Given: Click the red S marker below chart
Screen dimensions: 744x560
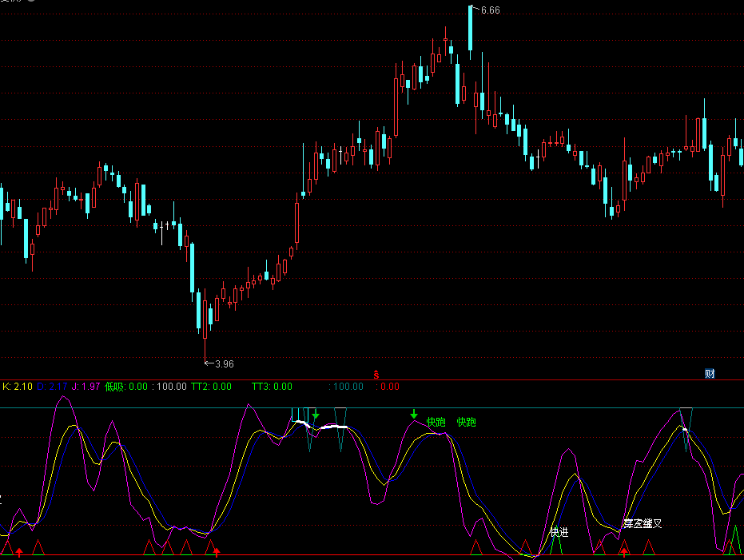Looking at the screenshot, I should (x=376, y=374).
